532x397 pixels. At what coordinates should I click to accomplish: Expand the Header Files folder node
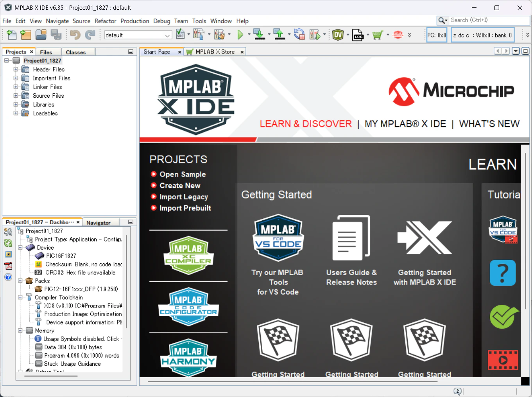click(16, 69)
